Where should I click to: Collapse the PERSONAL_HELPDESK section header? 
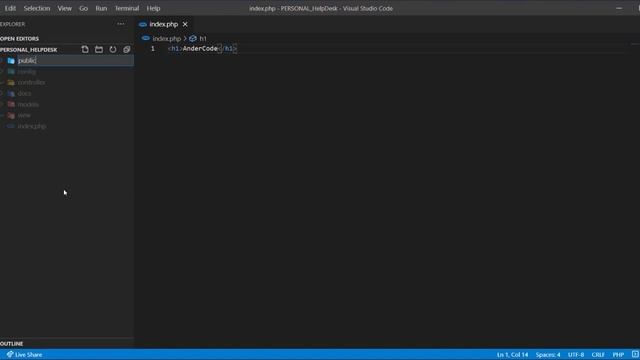coord(29,50)
